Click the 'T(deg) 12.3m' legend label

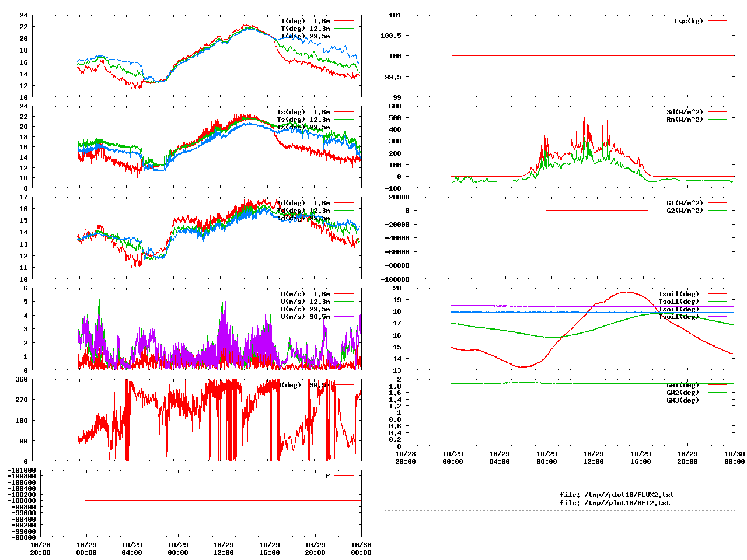305,29
